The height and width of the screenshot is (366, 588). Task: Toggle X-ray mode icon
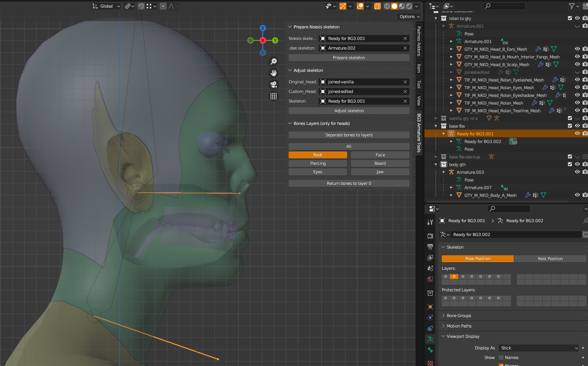point(378,6)
